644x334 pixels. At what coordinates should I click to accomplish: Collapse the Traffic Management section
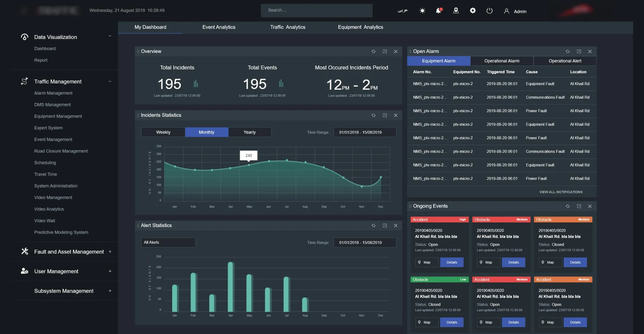tap(110, 81)
